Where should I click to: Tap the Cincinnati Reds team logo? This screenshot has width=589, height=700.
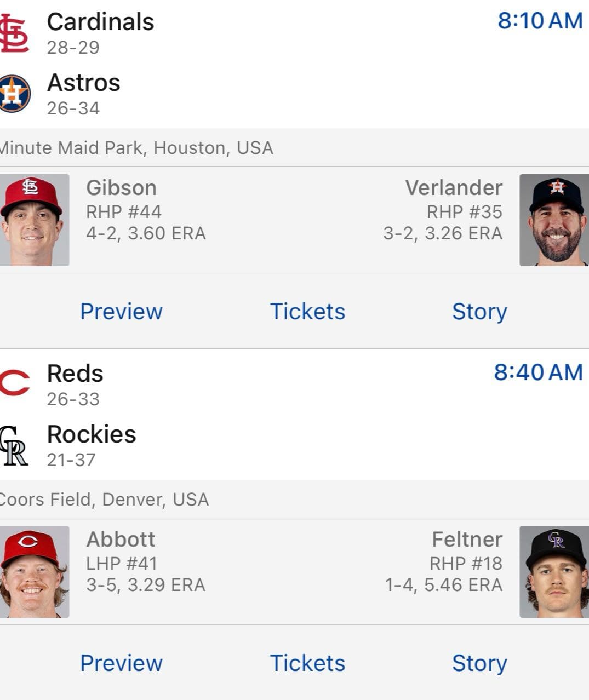coord(15,383)
